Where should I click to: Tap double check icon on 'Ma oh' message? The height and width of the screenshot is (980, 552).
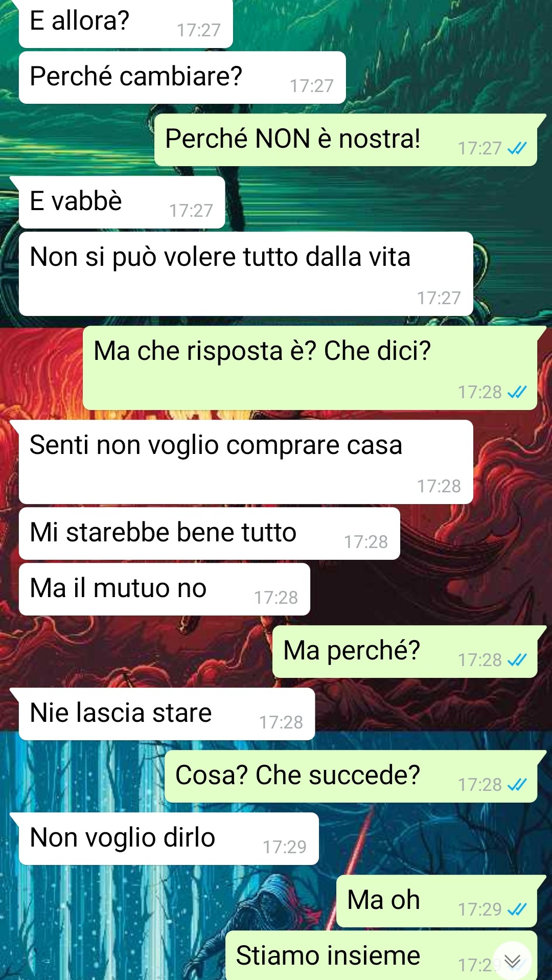517,909
